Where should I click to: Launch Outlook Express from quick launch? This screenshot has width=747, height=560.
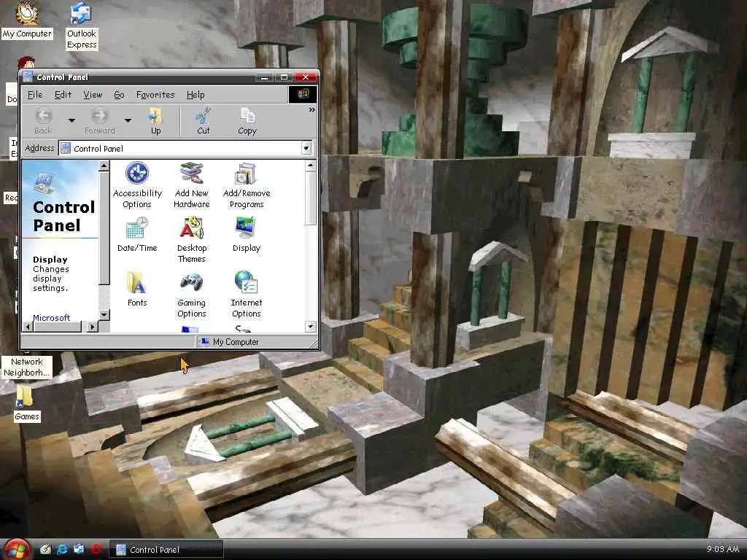tap(79, 549)
